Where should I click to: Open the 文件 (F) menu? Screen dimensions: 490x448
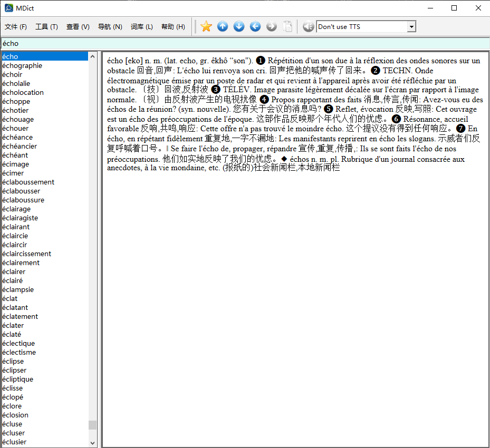(15, 27)
